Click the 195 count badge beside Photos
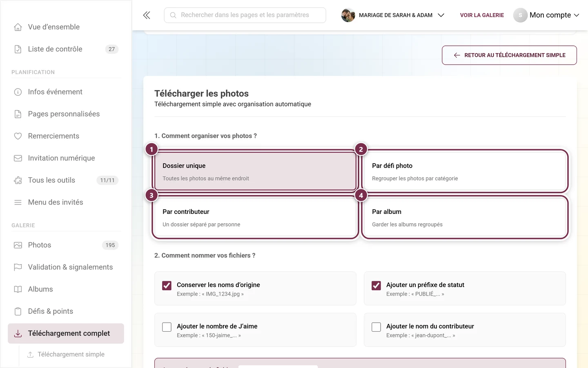This screenshot has height=368, width=588. [x=110, y=245]
